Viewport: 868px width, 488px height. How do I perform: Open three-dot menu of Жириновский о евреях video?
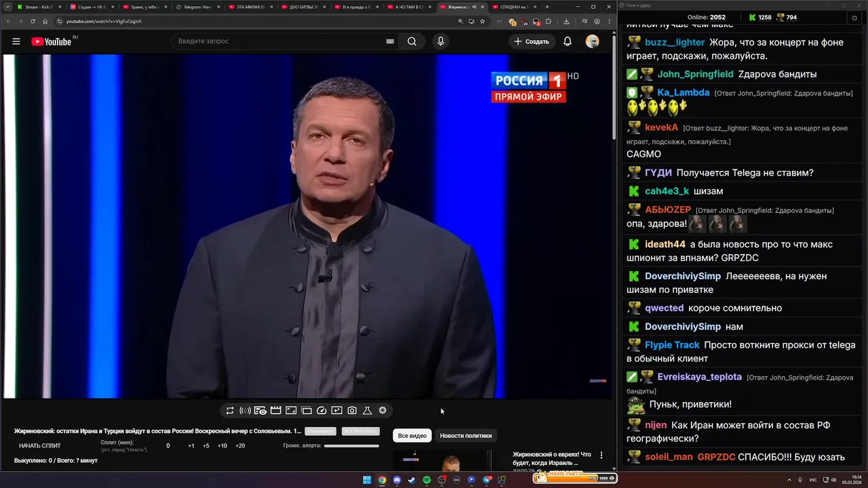pyautogui.click(x=601, y=455)
